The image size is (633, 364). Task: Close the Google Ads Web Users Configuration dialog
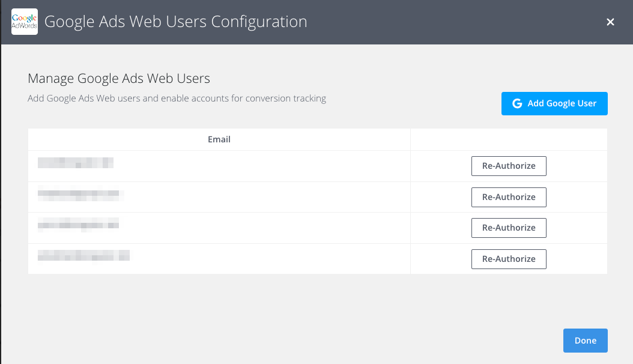click(610, 22)
